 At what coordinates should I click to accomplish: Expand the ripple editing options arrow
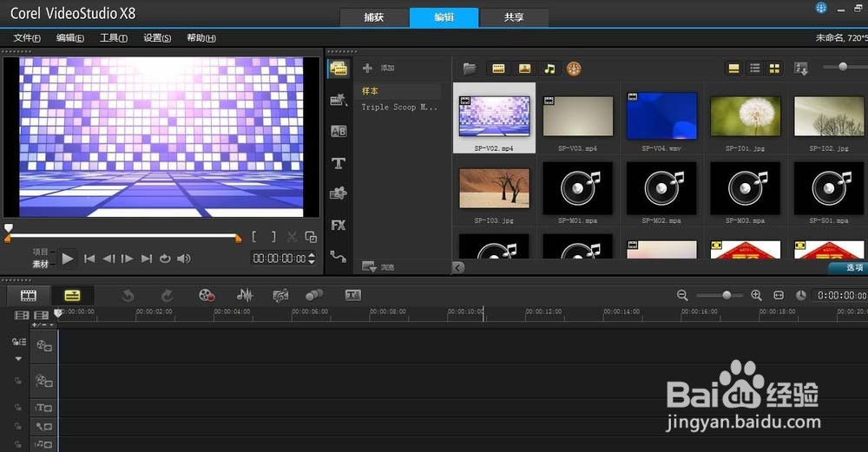pos(18,359)
